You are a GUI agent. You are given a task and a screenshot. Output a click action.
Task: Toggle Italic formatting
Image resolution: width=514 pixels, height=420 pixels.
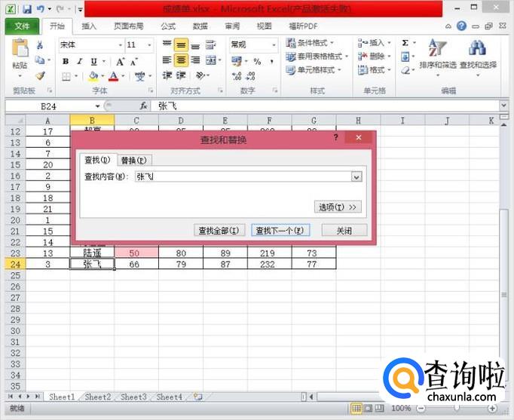pyautogui.click(x=80, y=61)
